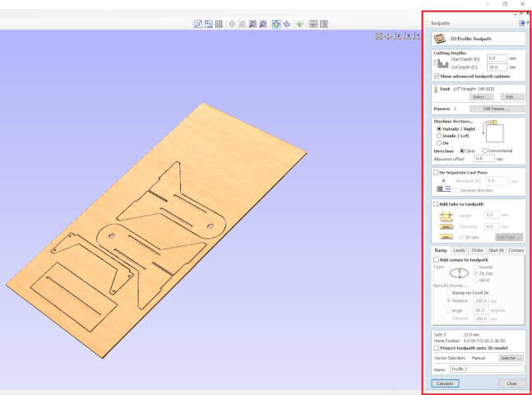Viewport: 532px width, 395px height.
Task: Click the Cut Depth input field
Action: coord(497,67)
